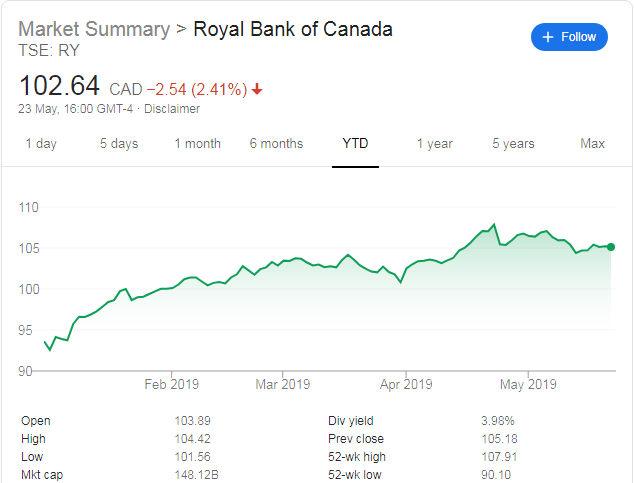634x483 pixels.
Task: Open the Disclaimer link
Action: coord(172,108)
